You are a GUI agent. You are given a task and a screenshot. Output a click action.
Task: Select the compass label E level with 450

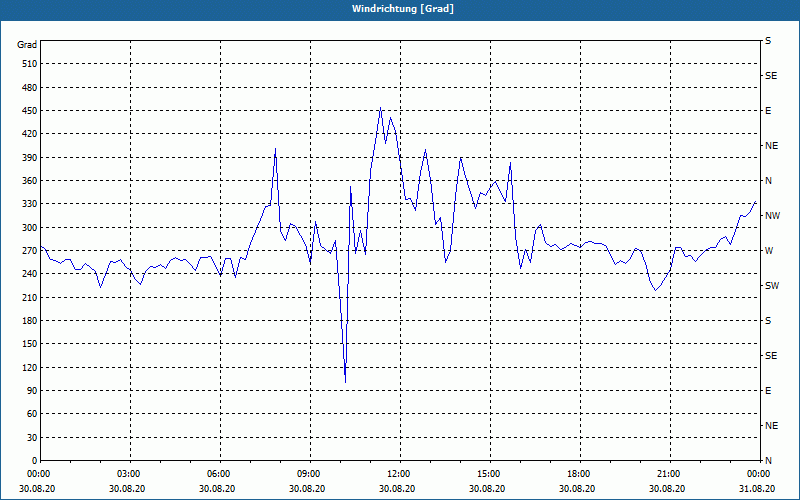768,111
